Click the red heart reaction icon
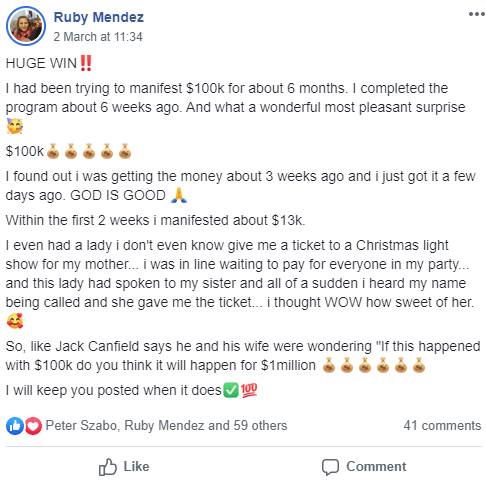 (x=33, y=426)
